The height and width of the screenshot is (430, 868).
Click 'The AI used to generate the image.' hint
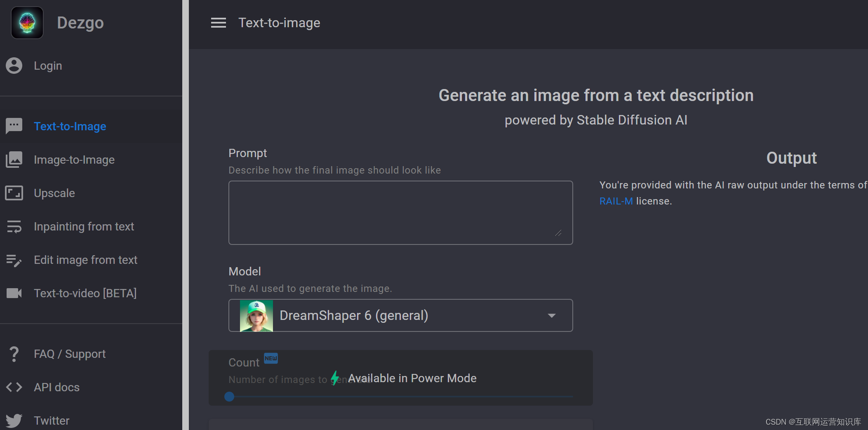[311, 289]
